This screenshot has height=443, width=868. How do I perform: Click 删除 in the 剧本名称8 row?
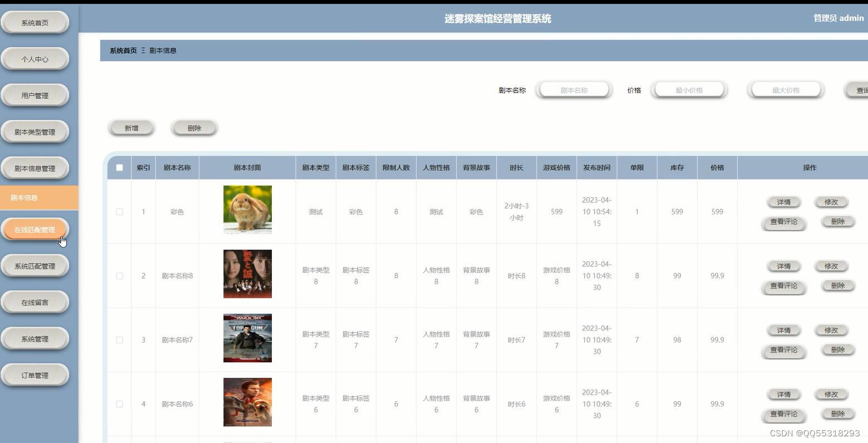pos(838,286)
